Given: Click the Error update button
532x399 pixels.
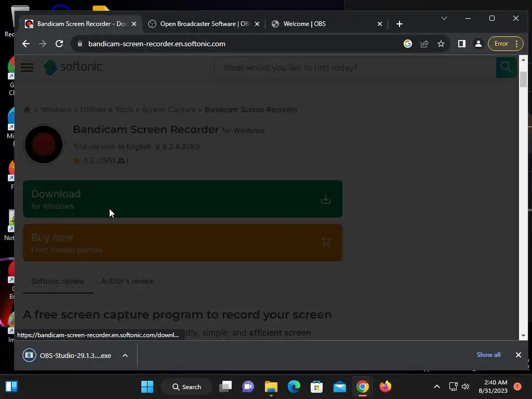Looking at the screenshot, I should (506, 44).
